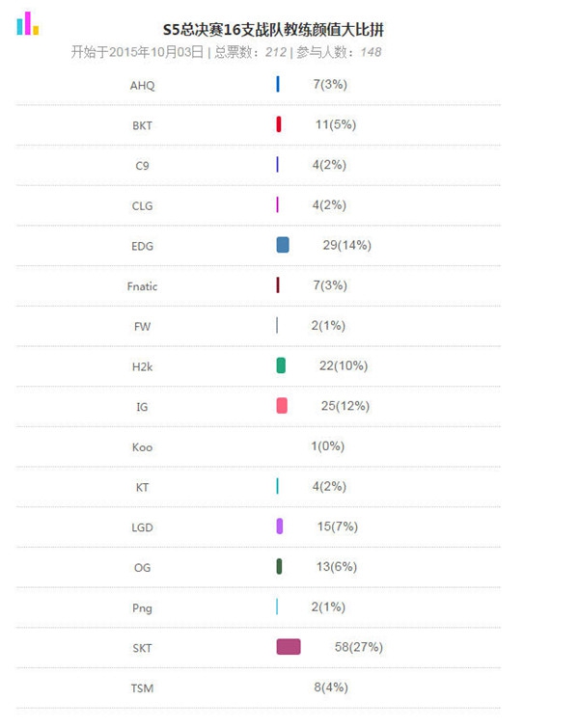Click the Koo result 1(0%)

[x=327, y=446]
